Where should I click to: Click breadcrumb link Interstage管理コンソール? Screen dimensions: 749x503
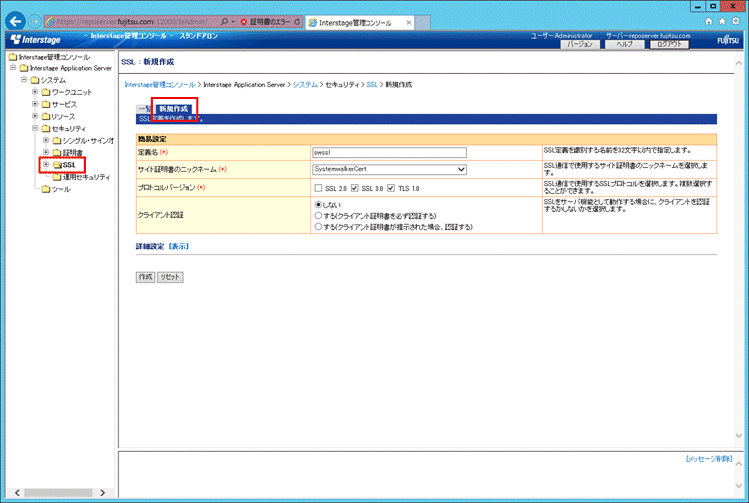pyautogui.click(x=160, y=85)
